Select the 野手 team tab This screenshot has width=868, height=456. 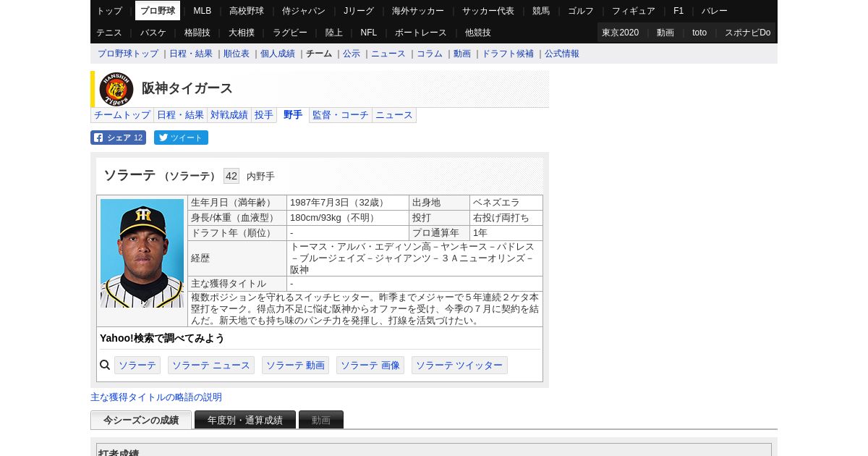[x=293, y=115]
